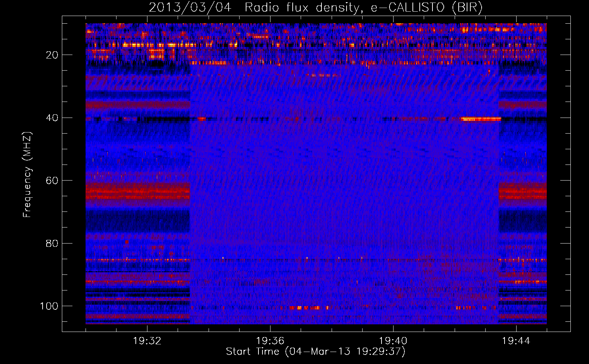Click the '2013/03/04' date in the title

(x=190, y=7)
